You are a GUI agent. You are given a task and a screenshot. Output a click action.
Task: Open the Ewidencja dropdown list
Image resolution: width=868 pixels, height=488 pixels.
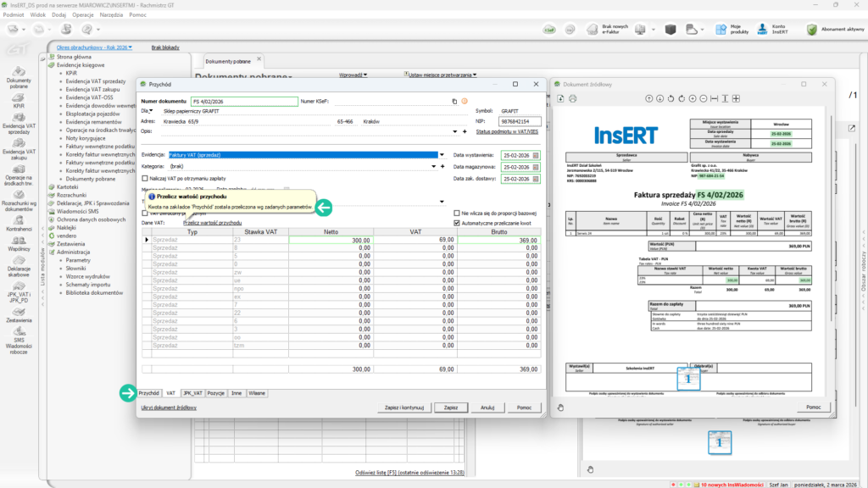coord(442,155)
